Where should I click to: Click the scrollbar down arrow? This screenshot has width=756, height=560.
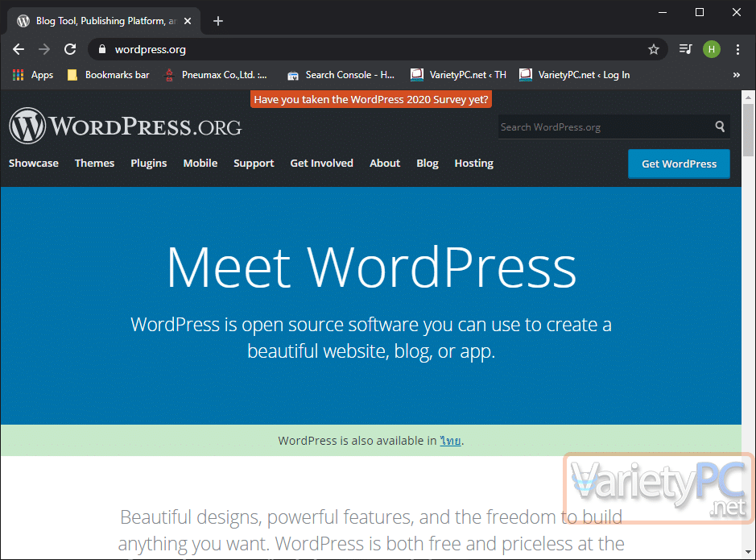pyautogui.click(x=748, y=552)
